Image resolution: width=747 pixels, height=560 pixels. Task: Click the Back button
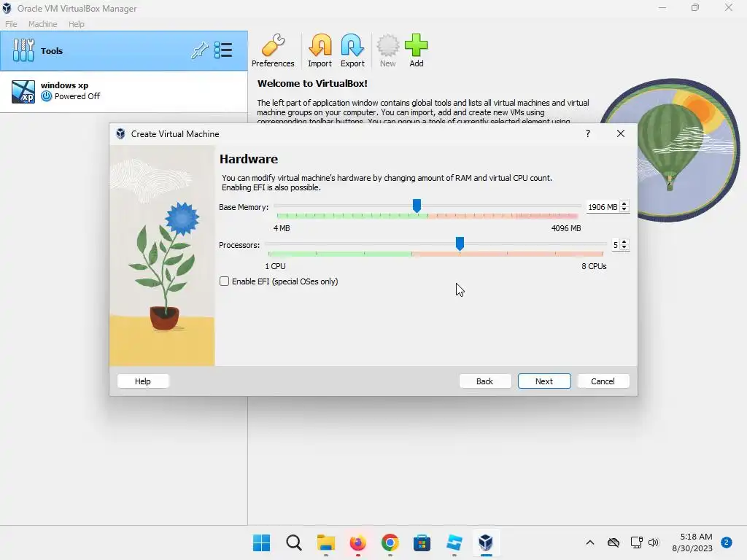[485, 381]
